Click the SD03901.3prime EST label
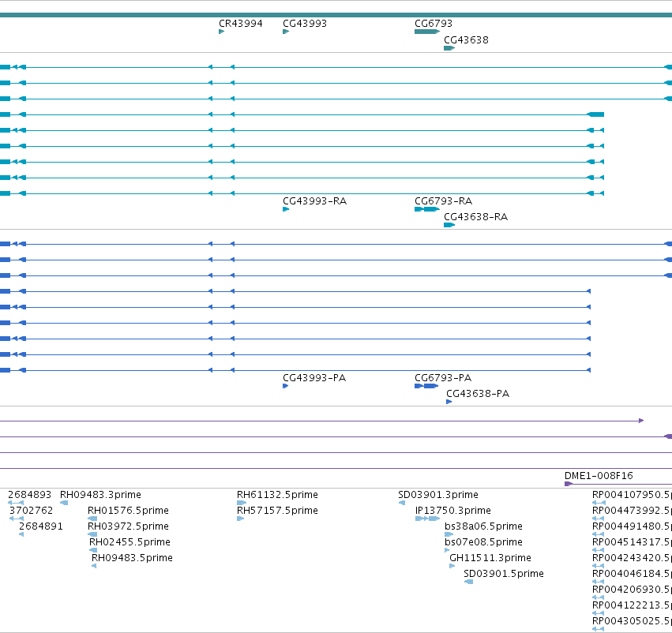This screenshot has height=633, width=672. point(438,495)
